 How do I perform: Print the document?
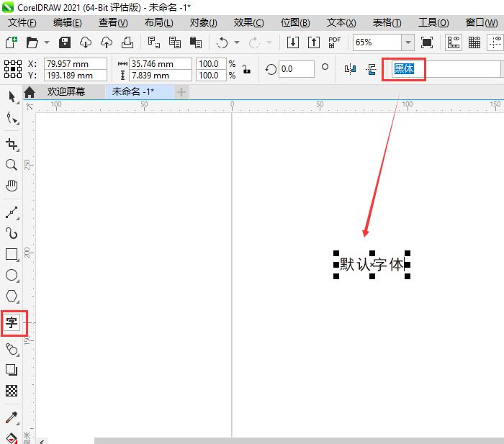coord(127,42)
